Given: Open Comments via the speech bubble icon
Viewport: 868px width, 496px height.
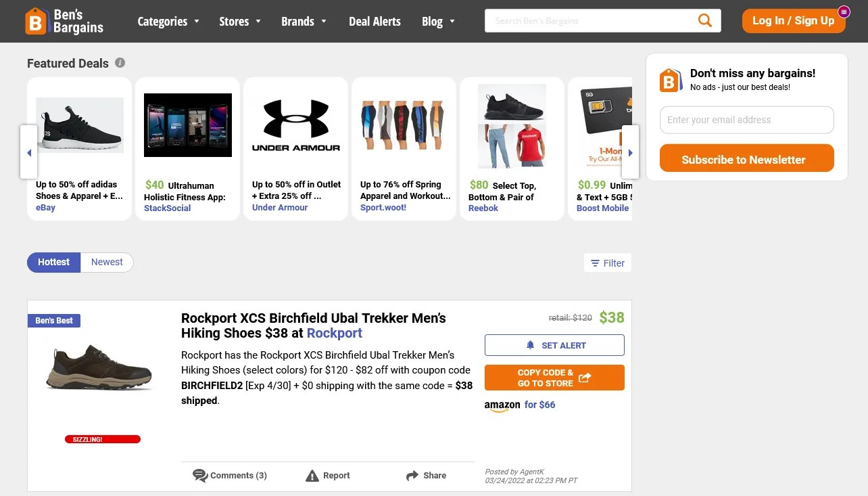Looking at the screenshot, I should 200,476.
